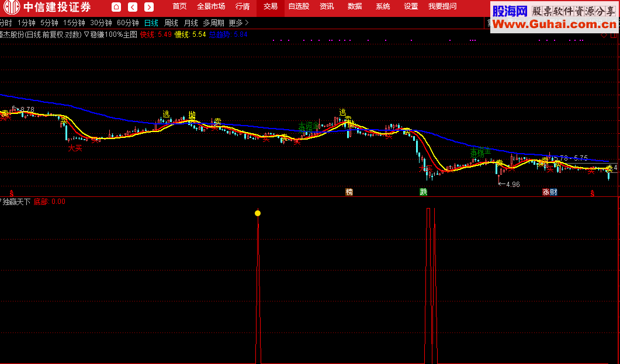Switch to 1分钟 chart period
The image size is (620, 364).
(26, 23)
